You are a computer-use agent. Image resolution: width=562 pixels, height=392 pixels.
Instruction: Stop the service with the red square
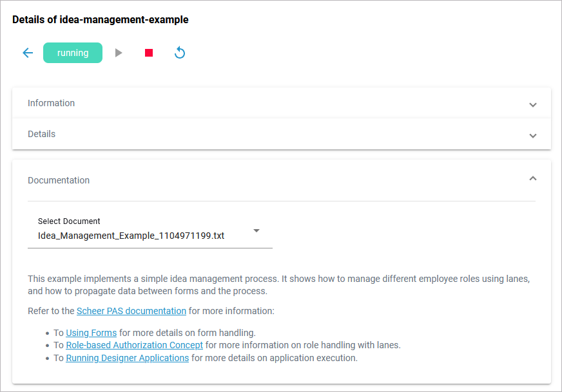tap(149, 53)
